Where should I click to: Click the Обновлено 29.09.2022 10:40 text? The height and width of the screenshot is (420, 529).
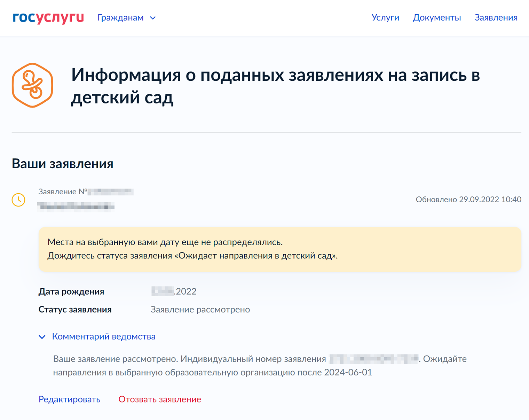pos(468,200)
